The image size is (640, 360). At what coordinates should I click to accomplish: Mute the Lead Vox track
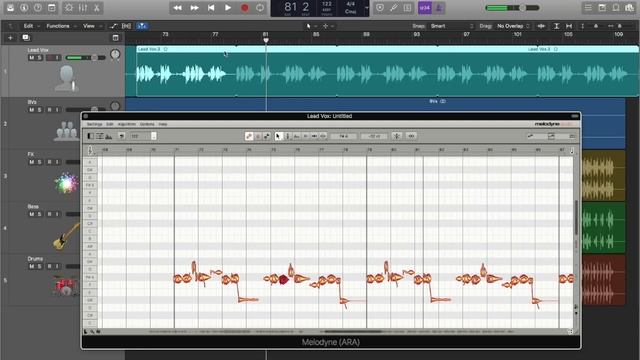pyautogui.click(x=31, y=58)
